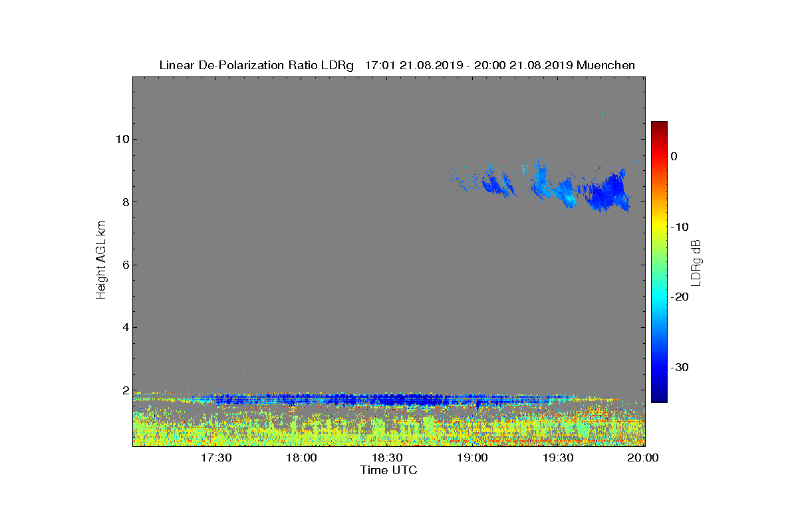Click the height tick label 2
Screen dimensions: 798x532
(x=124, y=390)
